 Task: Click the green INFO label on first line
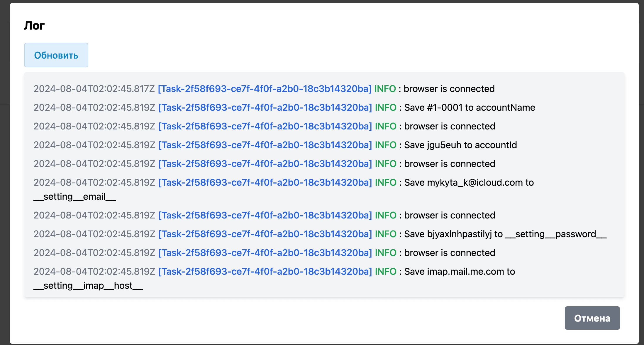coord(385,88)
